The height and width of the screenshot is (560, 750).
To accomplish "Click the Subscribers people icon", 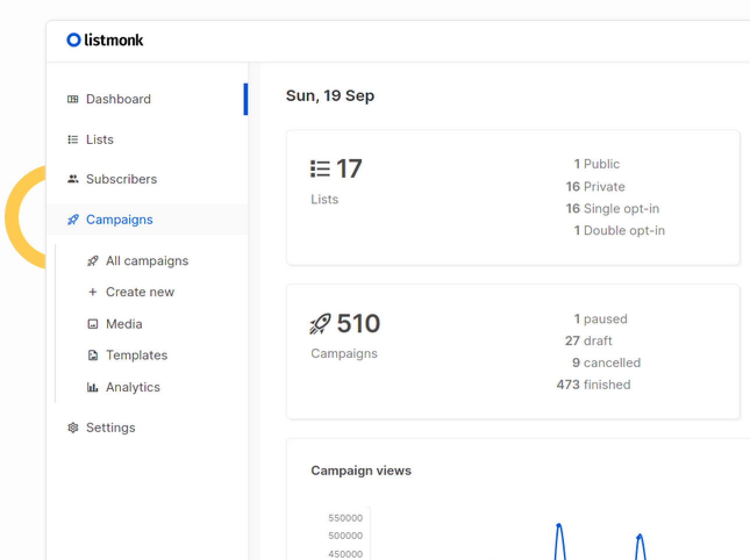I will click(73, 179).
